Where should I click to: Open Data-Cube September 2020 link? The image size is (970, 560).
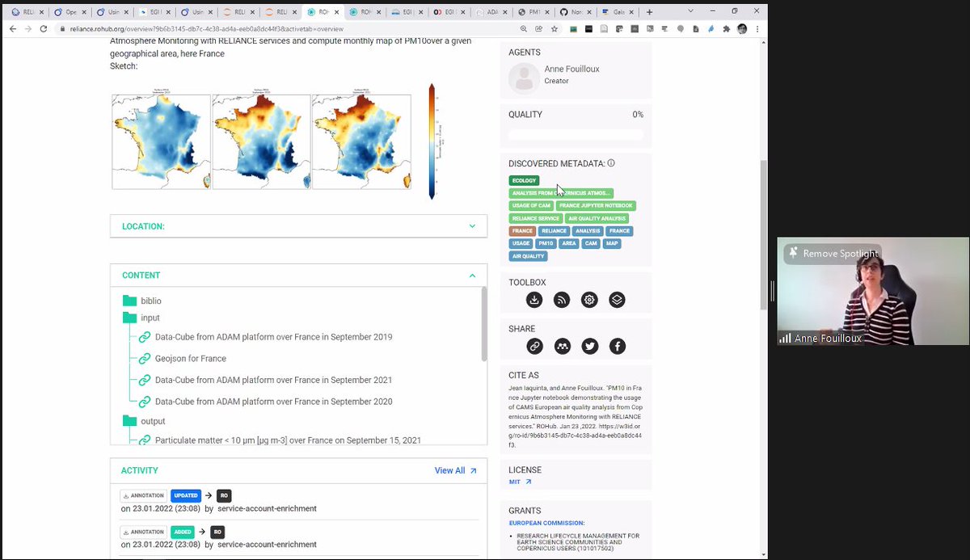click(273, 402)
